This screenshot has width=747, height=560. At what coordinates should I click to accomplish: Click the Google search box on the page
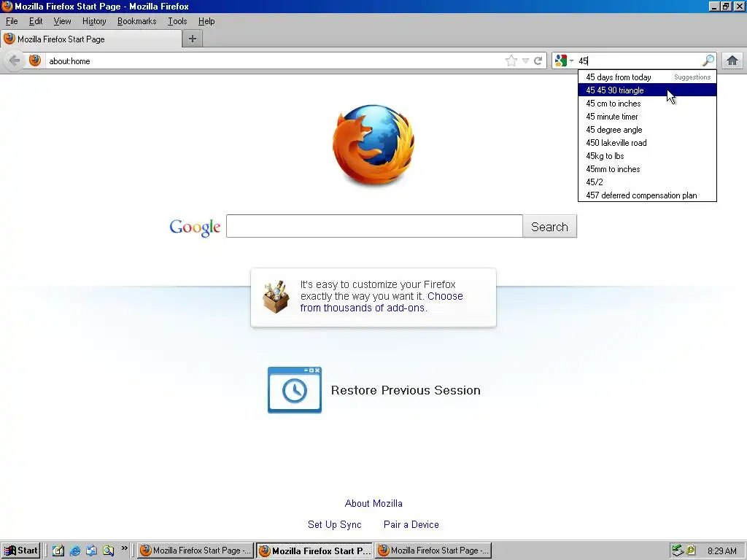tap(374, 226)
